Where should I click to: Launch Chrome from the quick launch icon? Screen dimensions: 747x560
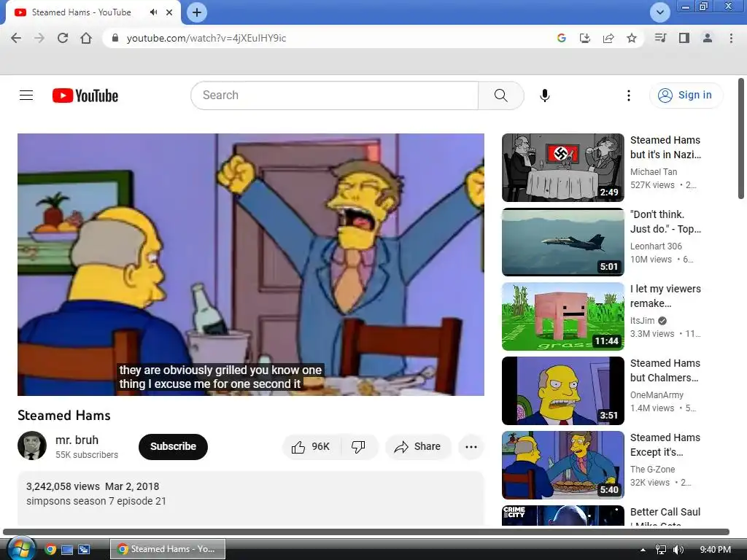[x=50, y=550]
